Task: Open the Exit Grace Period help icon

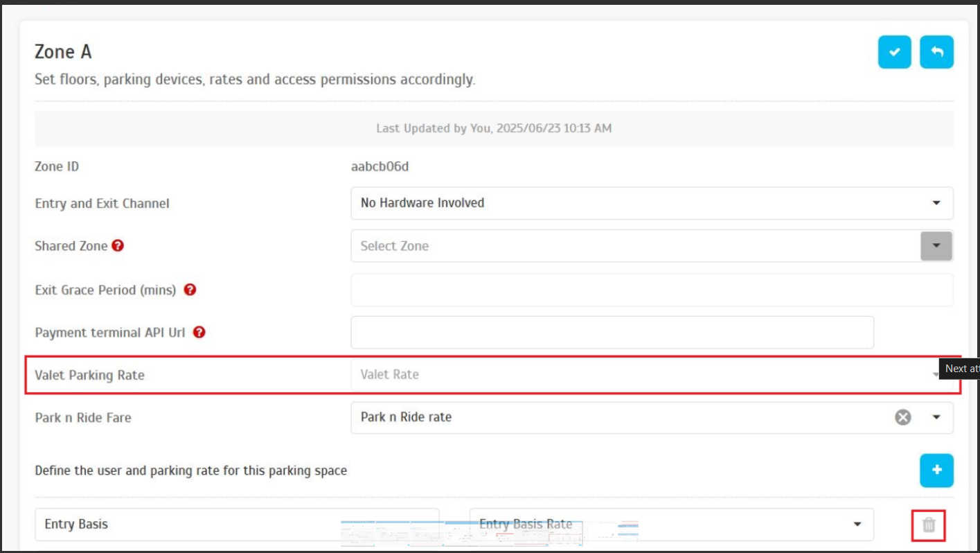Action: [190, 290]
